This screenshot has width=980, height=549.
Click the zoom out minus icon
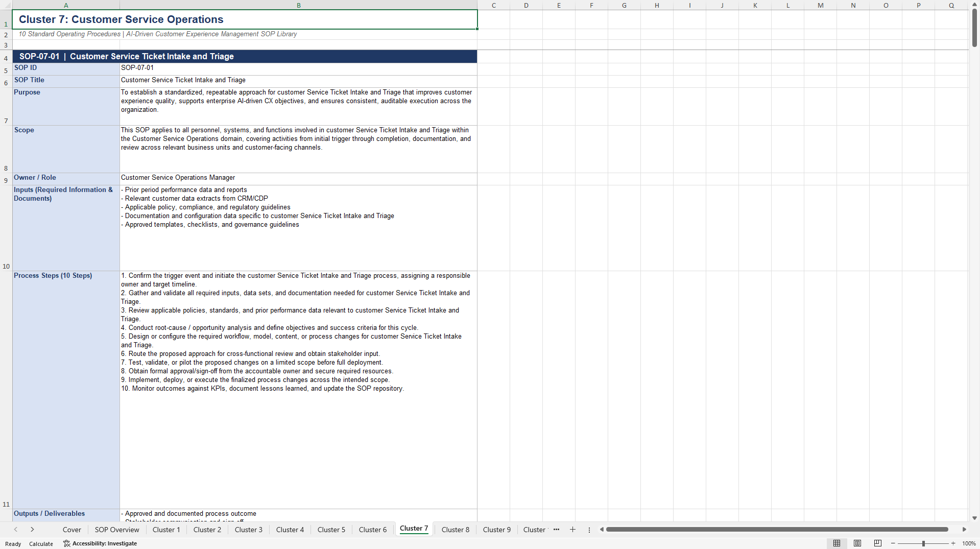pos(893,543)
